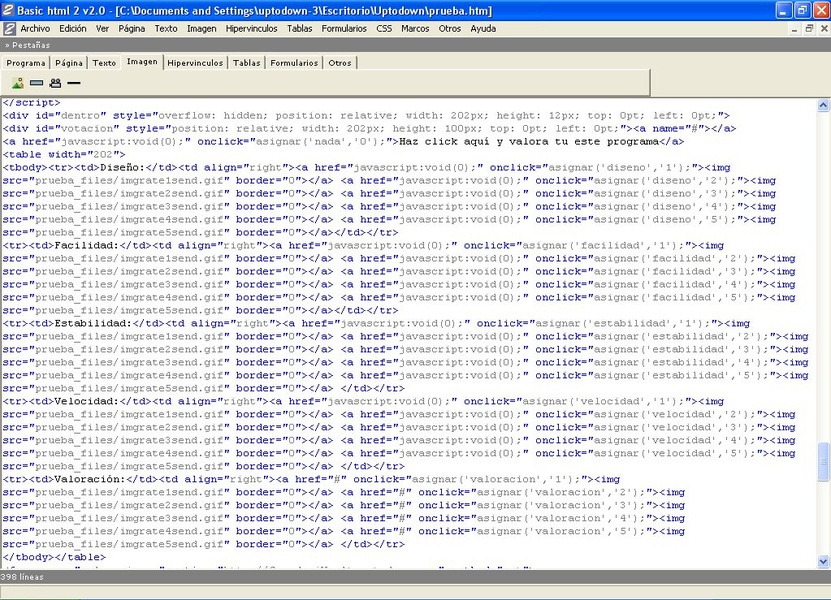Open the Formularios menu
The image size is (831, 600).
coord(344,29)
